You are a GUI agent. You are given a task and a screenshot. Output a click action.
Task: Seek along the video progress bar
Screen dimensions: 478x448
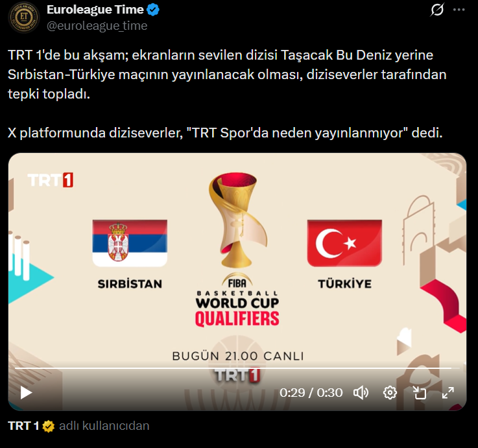coord(237,368)
